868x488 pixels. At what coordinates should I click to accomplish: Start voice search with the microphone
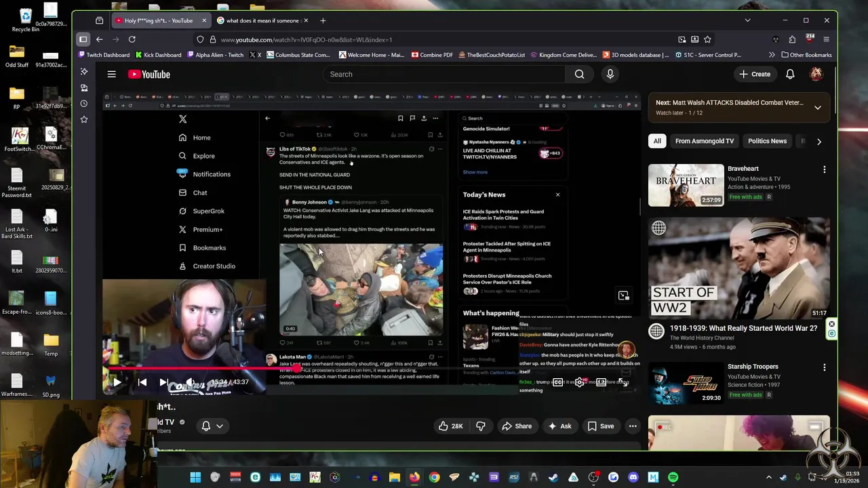[610, 74]
